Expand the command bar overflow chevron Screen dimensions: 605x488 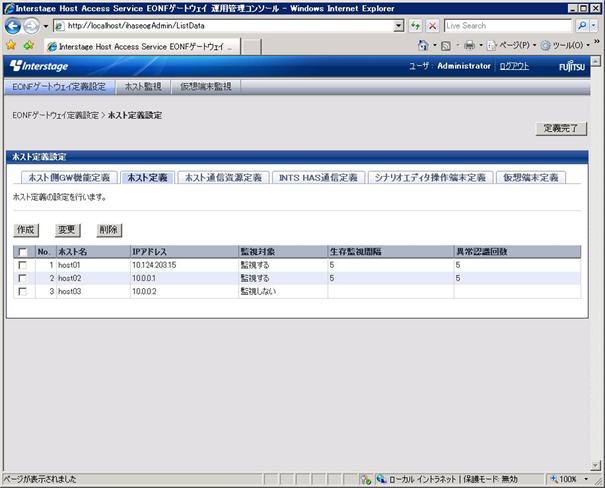click(597, 41)
